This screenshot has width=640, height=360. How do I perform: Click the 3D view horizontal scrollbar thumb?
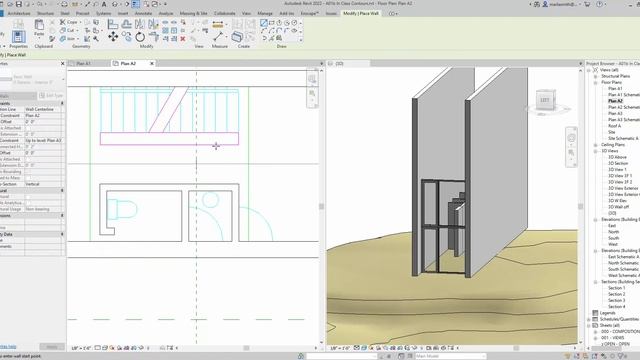(516, 348)
